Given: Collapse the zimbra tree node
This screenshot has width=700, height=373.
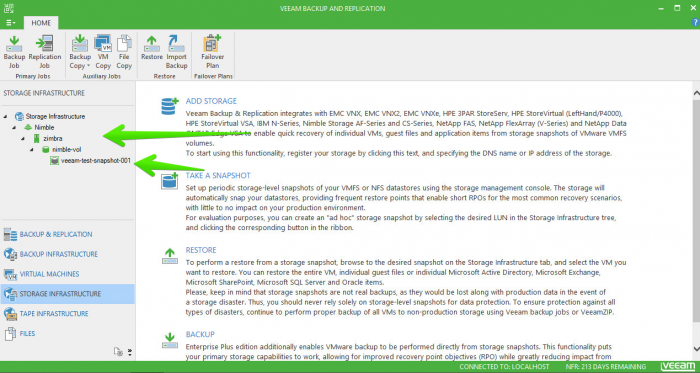Looking at the screenshot, I should tap(23, 139).
